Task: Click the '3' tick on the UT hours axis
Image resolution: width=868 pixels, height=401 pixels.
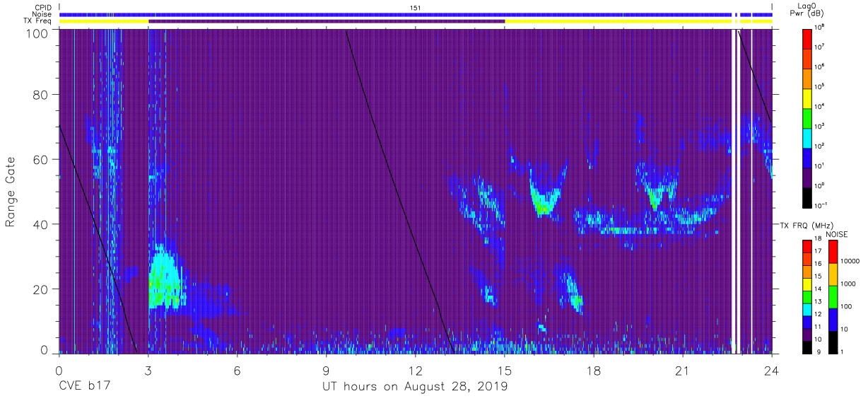Action: pos(148,370)
